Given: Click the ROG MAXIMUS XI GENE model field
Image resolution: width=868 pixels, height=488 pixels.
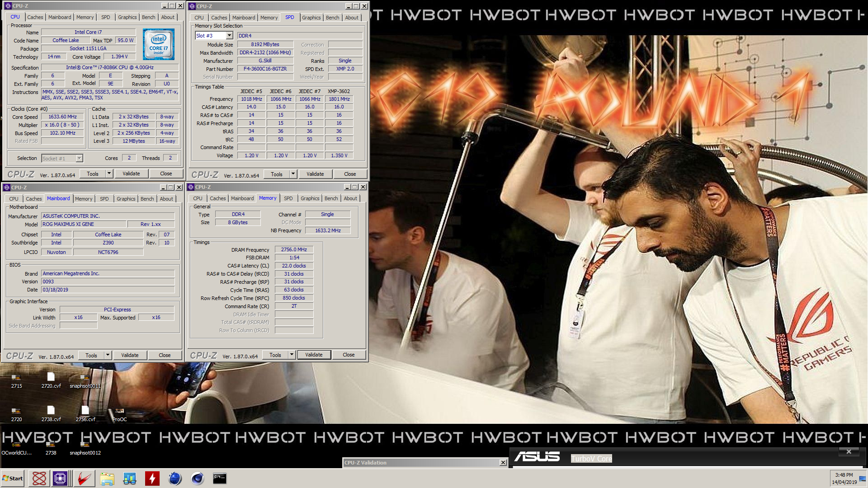Looking at the screenshot, I should (83, 224).
